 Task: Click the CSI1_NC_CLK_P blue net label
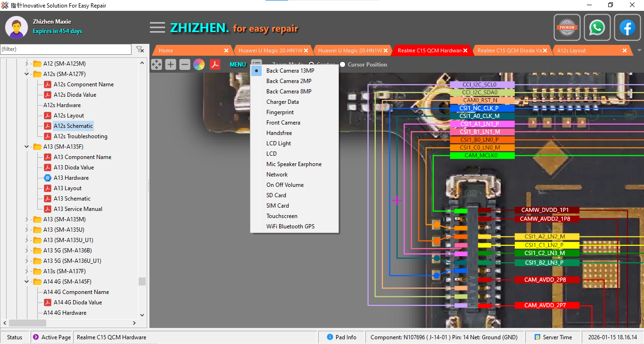[x=482, y=108]
